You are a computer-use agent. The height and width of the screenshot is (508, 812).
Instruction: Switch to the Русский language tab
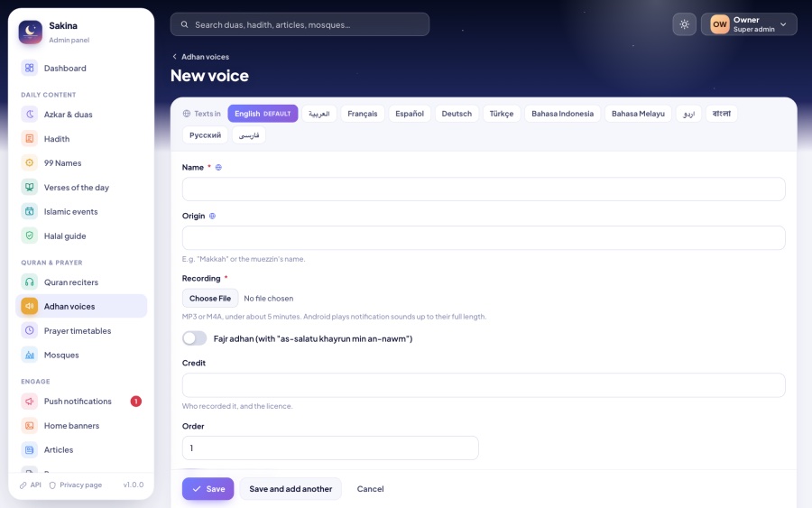[205, 135]
